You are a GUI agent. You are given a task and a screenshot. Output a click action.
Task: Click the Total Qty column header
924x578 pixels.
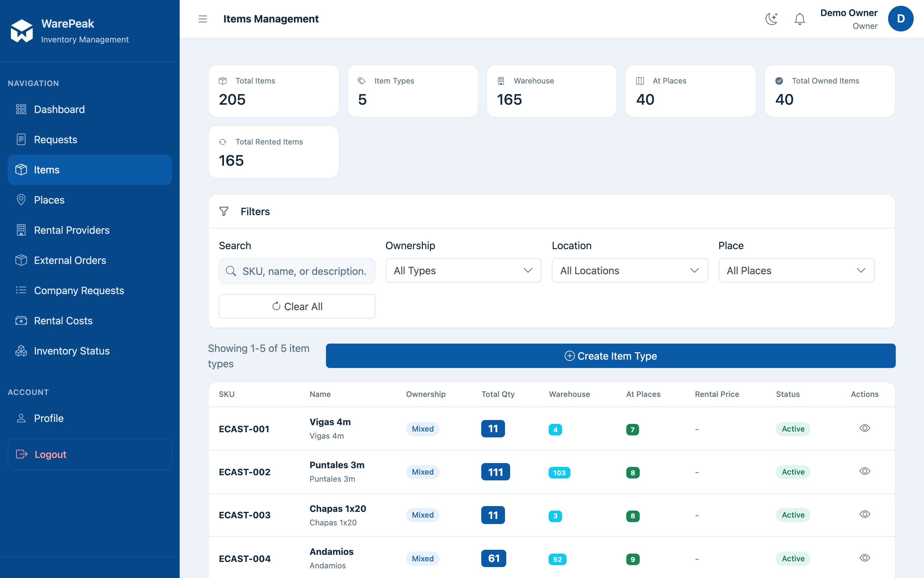498,394
